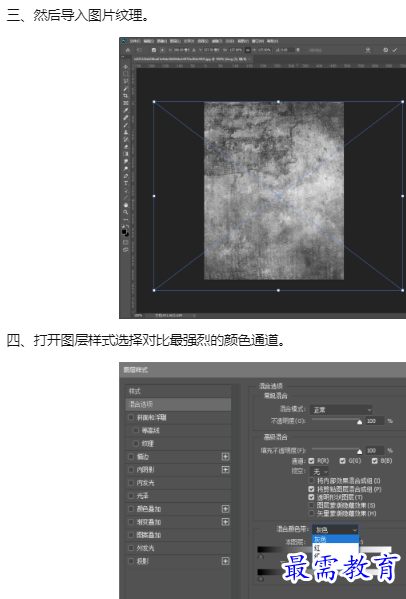Screen dimensions: 406x599
Task: Enable 外发光 checkbox
Action: click(131, 548)
